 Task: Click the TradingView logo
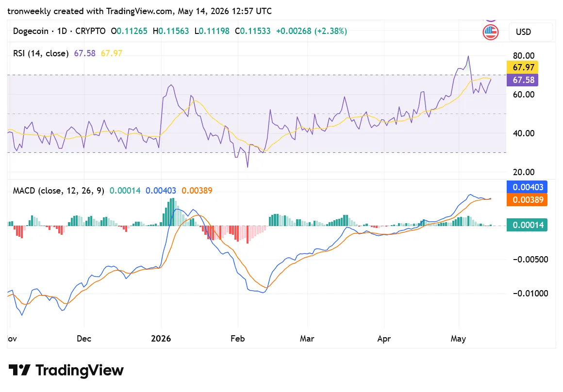pos(66,370)
